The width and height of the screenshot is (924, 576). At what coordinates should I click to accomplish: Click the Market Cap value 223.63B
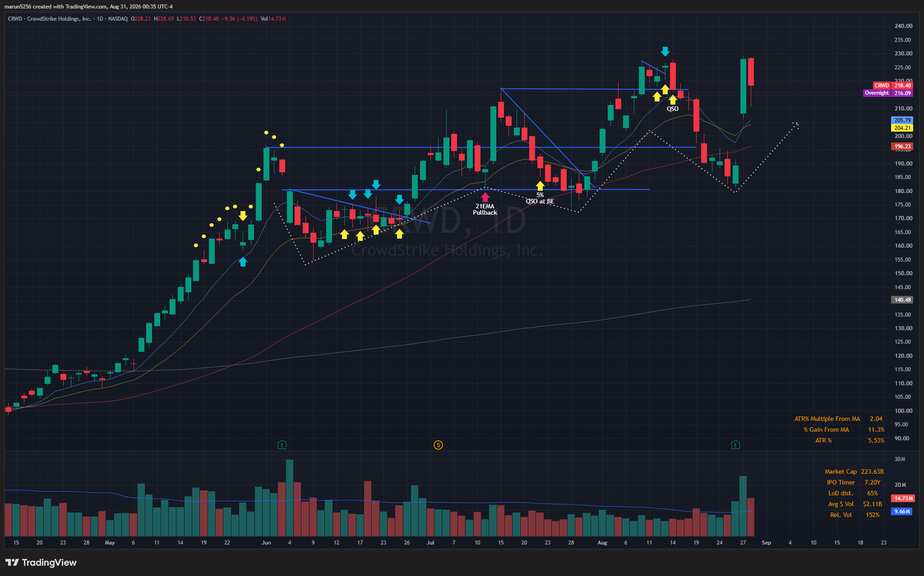[x=872, y=472]
